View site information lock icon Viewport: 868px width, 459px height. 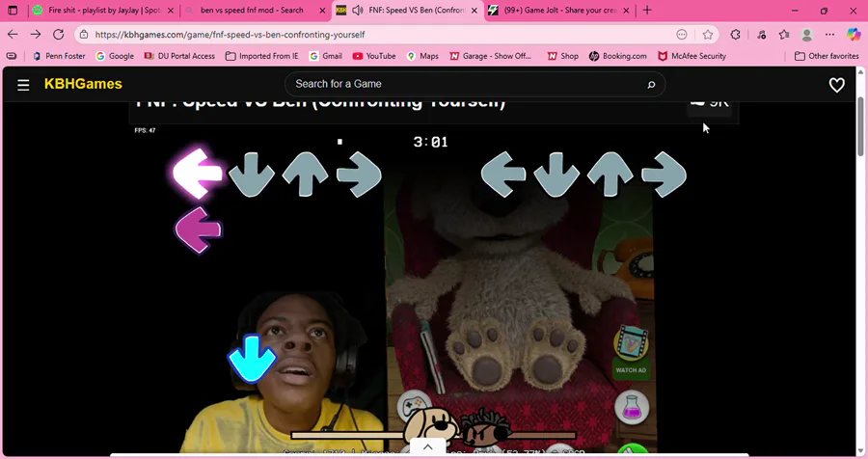(84, 35)
